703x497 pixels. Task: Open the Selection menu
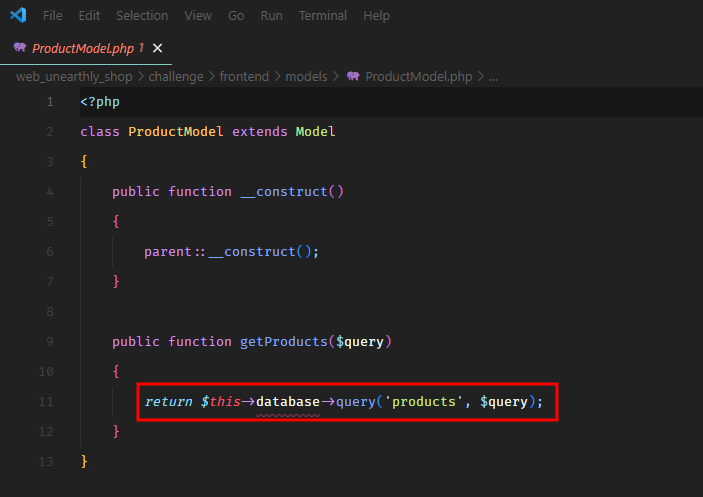tap(142, 16)
